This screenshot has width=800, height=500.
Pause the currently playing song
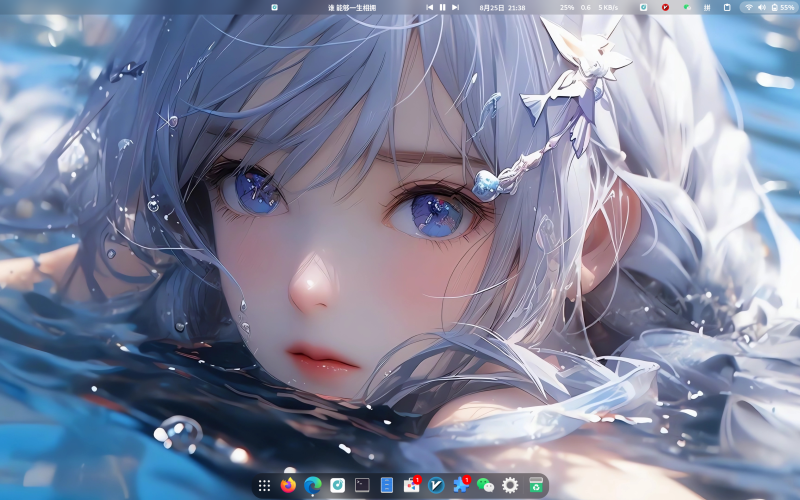tap(443, 7)
